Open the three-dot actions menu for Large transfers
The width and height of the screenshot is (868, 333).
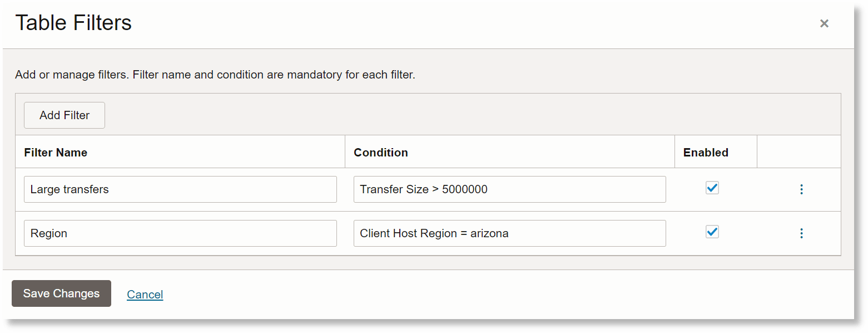pos(801,189)
